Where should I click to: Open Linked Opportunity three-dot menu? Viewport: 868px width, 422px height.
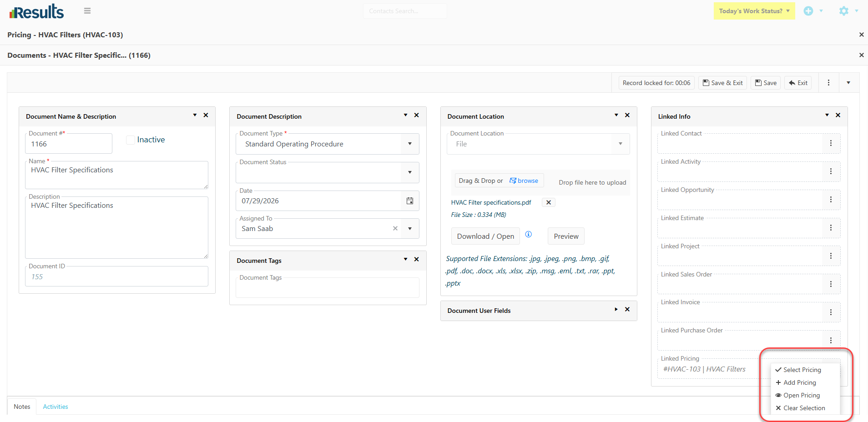(x=831, y=200)
